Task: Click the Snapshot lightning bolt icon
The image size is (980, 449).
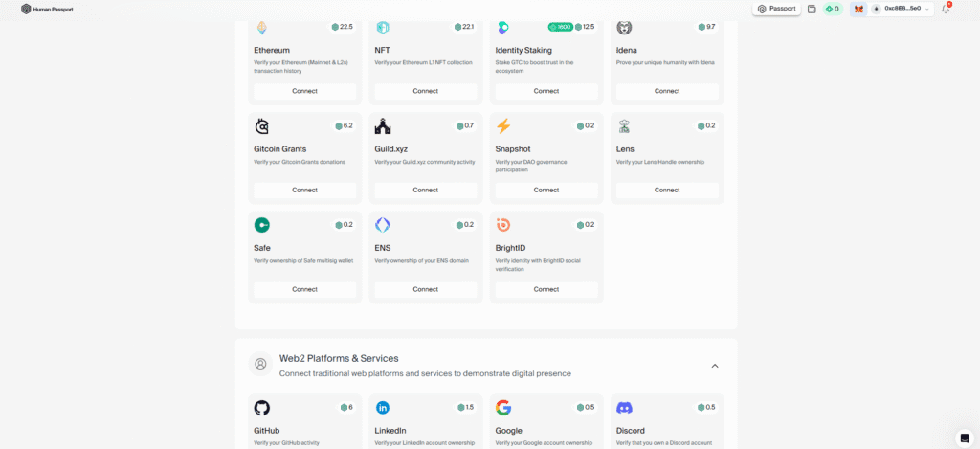Action: [503, 126]
